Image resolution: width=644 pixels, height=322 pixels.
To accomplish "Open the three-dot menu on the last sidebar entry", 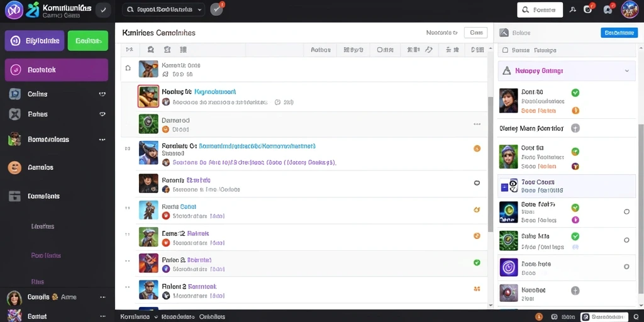I will (103, 317).
